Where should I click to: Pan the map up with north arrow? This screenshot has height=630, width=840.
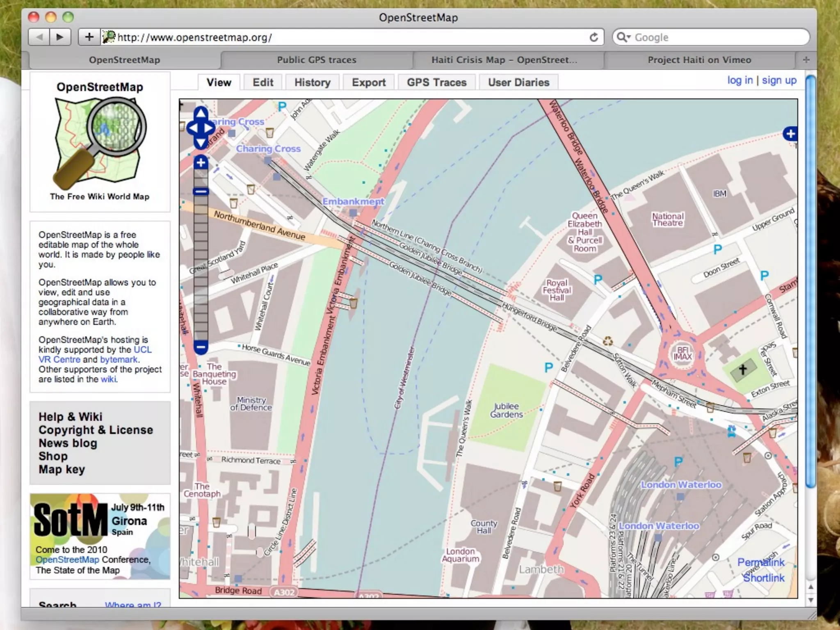click(201, 113)
